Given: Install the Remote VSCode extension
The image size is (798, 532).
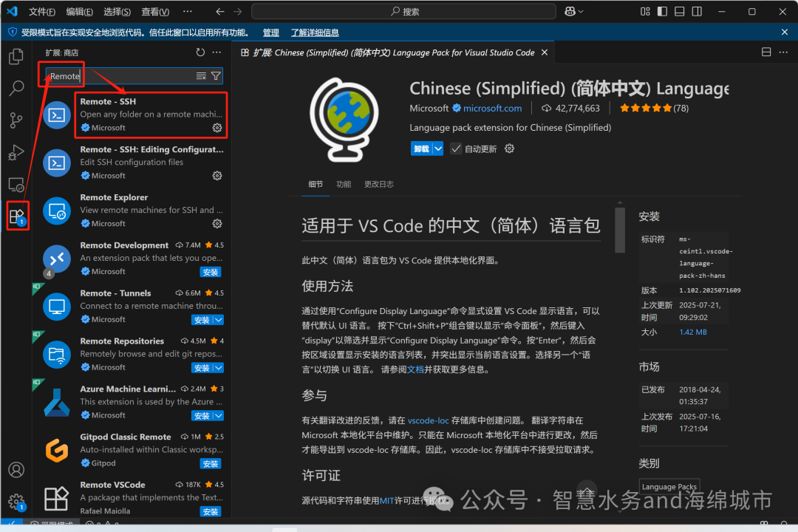Looking at the screenshot, I should pos(210,511).
